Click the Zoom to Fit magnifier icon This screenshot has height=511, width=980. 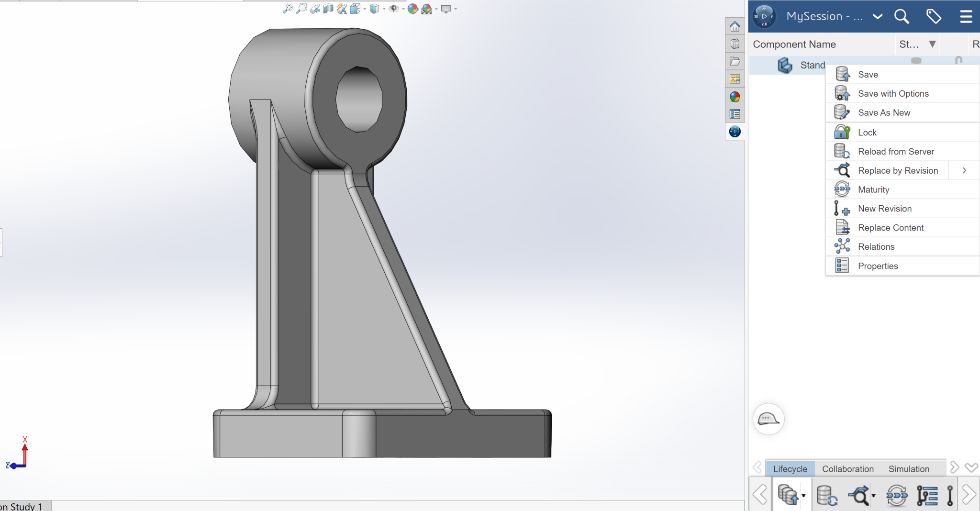click(x=288, y=9)
